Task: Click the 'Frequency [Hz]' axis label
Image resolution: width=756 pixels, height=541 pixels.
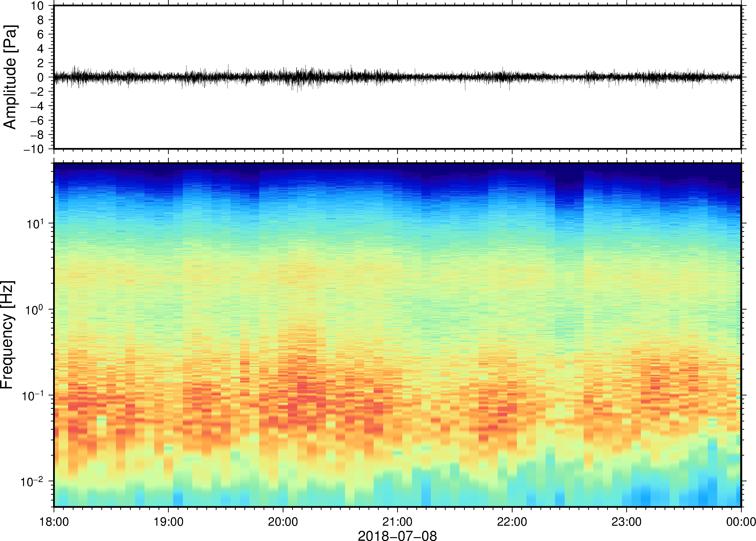Action: tap(7, 335)
